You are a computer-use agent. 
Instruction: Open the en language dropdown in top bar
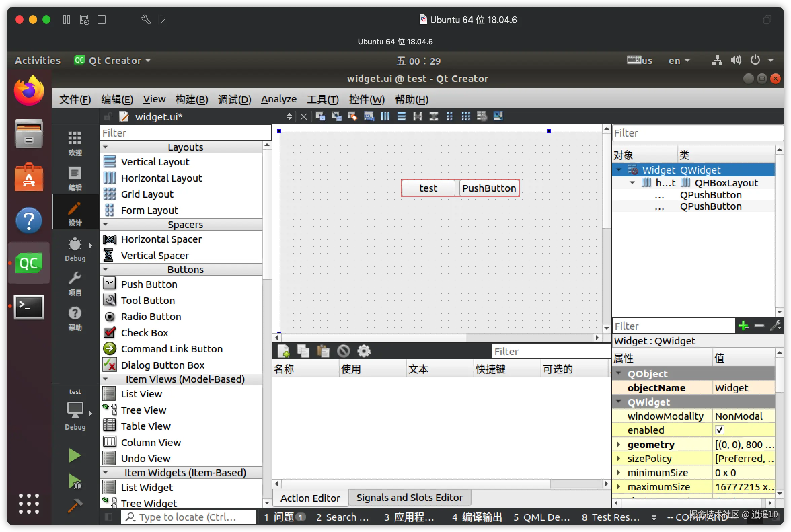tap(679, 61)
